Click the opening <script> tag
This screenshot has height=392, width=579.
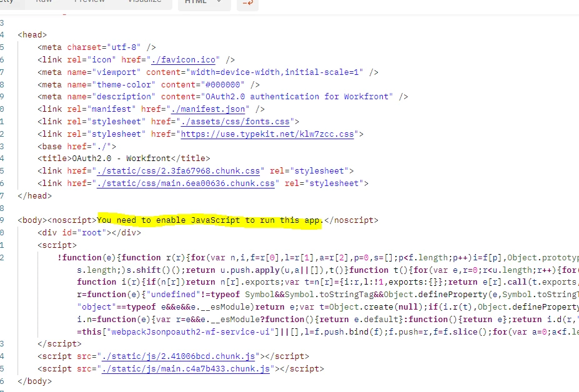tap(57, 245)
